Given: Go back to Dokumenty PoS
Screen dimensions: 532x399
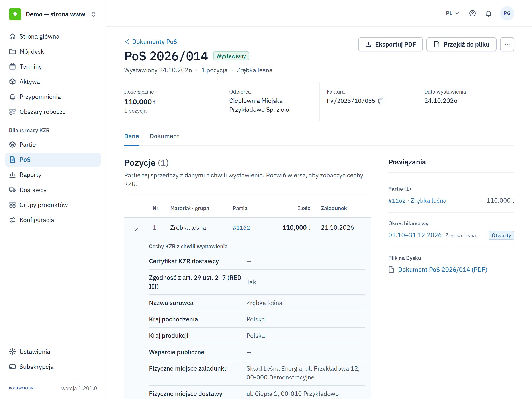Looking at the screenshot, I should 151,42.
